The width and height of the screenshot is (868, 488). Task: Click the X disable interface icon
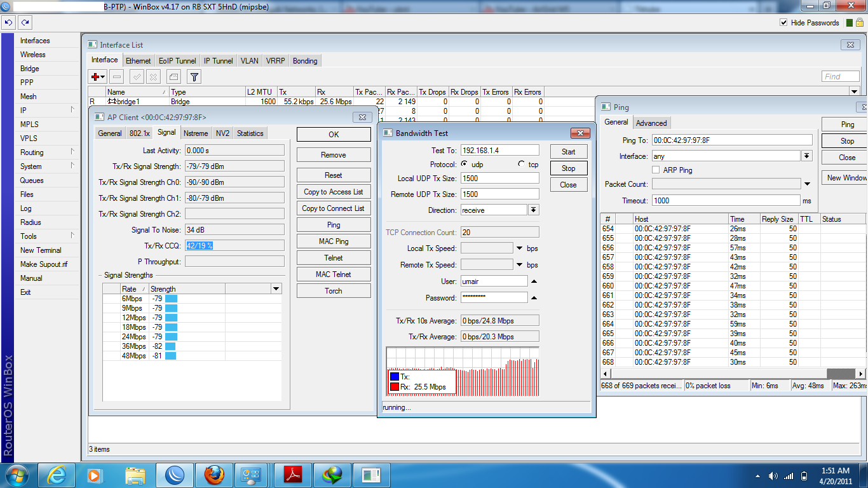click(x=153, y=77)
